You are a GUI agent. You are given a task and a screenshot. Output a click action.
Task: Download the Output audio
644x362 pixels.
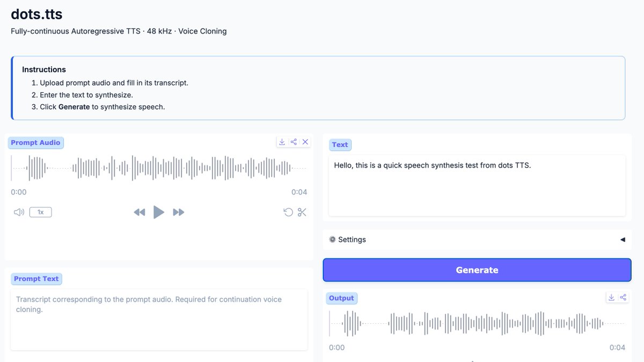point(611,297)
